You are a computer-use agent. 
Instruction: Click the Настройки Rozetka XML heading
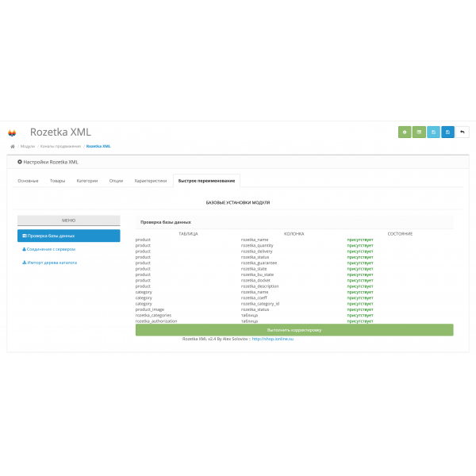51,162
